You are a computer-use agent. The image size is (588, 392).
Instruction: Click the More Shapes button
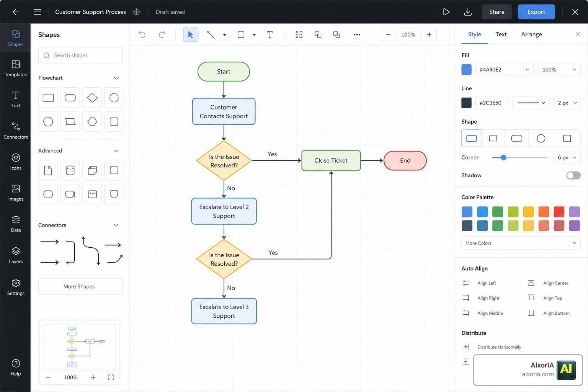pyautogui.click(x=80, y=286)
